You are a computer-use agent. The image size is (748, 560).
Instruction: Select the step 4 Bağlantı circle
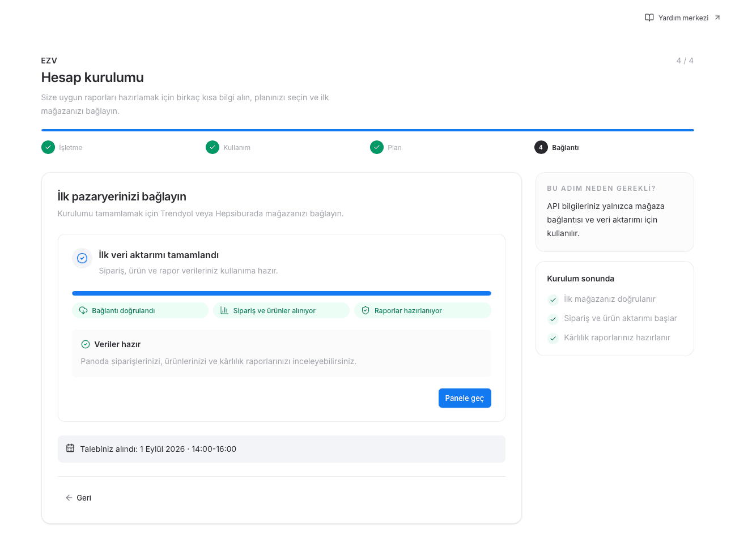[541, 147]
